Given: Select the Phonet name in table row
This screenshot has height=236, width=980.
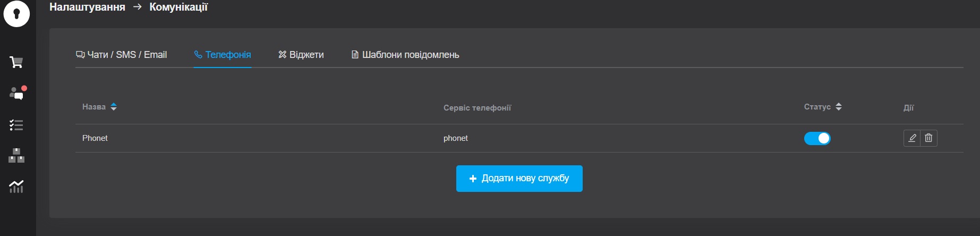Looking at the screenshot, I should coord(95,138).
